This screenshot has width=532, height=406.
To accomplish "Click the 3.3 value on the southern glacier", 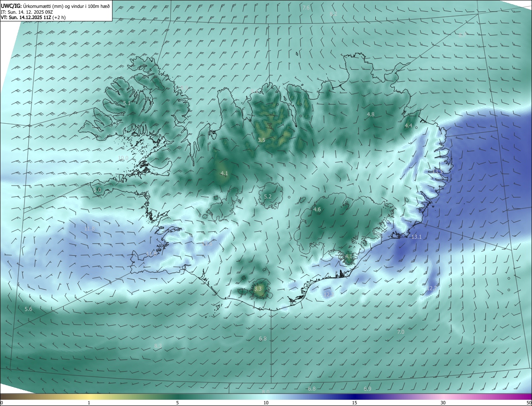I will coord(258,289).
